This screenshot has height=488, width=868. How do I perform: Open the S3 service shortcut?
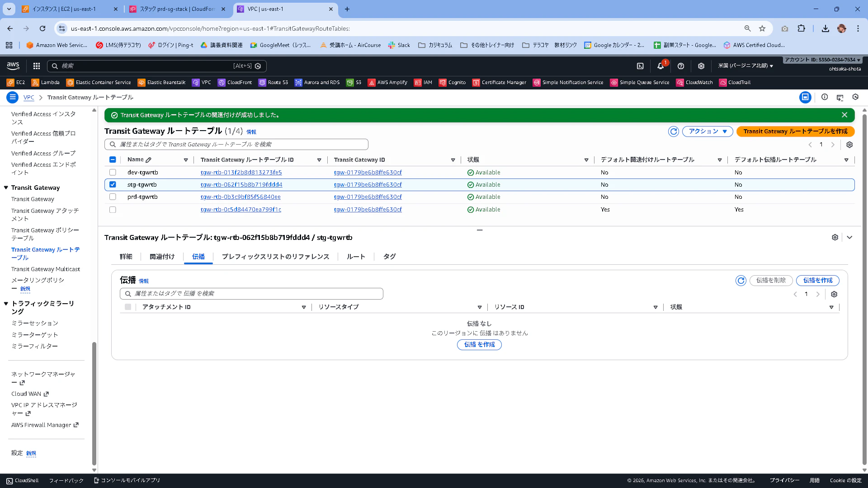coord(354,83)
